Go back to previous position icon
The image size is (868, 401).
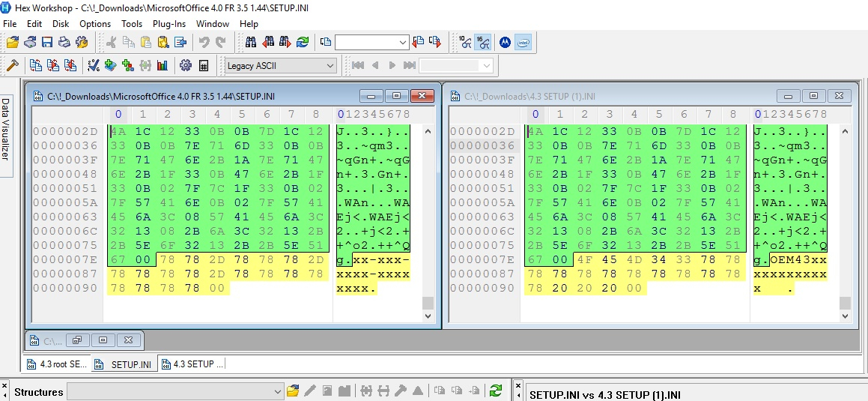click(419, 42)
